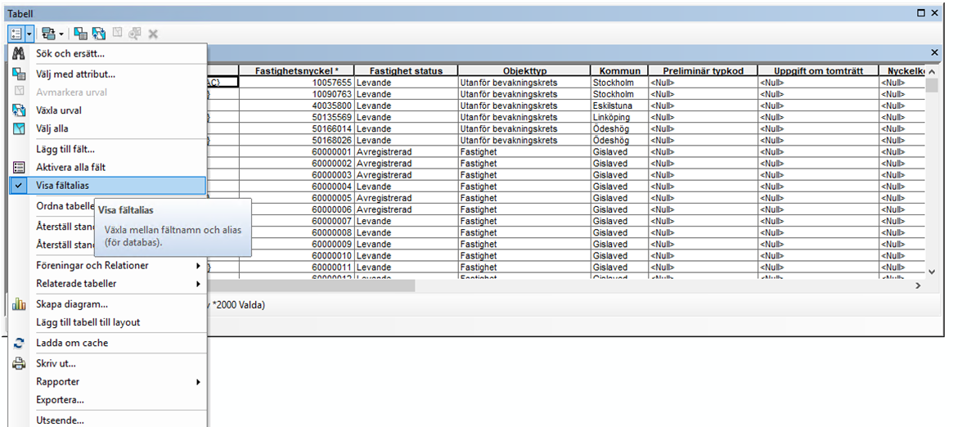This screenshot has height=427, width=980.
Task: Click the table's horizontal scrollbar thumb
Action: click(x=311, y=285)
